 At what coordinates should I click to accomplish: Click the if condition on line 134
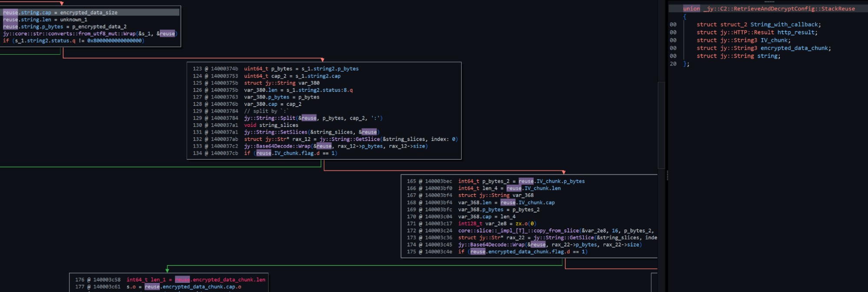295,153
